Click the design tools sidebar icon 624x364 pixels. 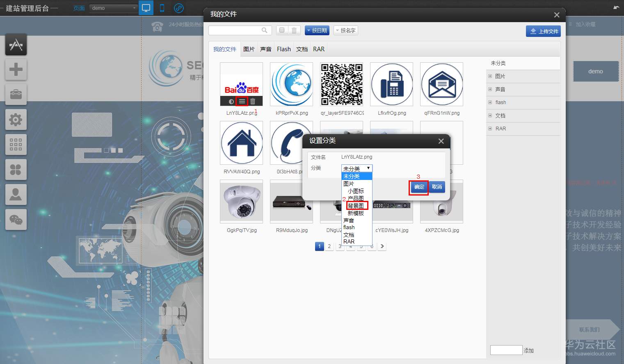(x=16, y=44)
